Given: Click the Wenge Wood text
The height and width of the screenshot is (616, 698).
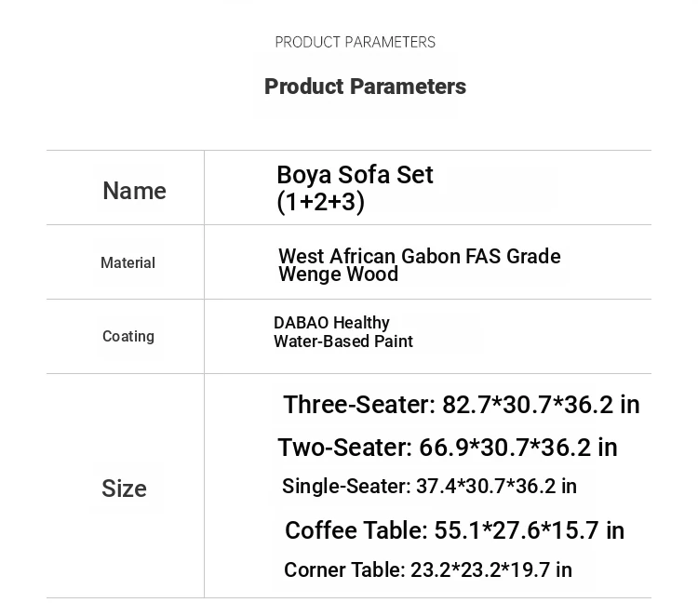Looking at the screenshot, I should (338, 275).
